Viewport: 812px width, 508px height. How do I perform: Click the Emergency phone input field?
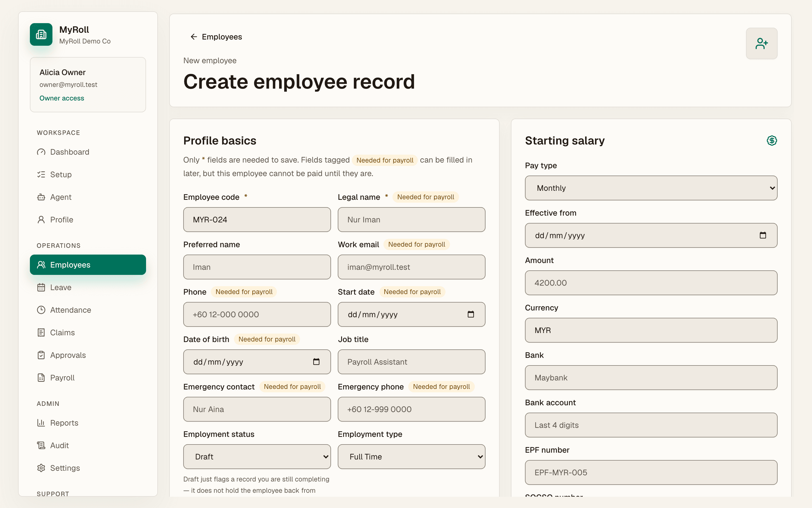coord(411,409)
